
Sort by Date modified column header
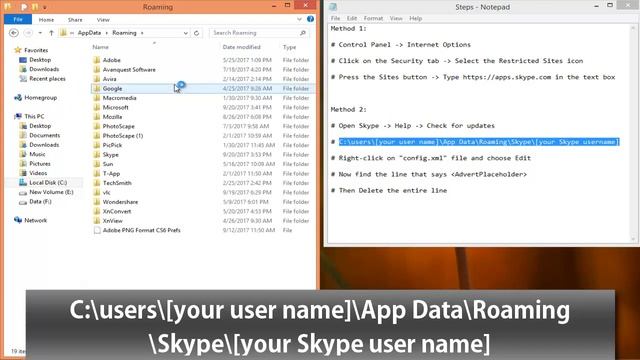(x=242, y=47)
